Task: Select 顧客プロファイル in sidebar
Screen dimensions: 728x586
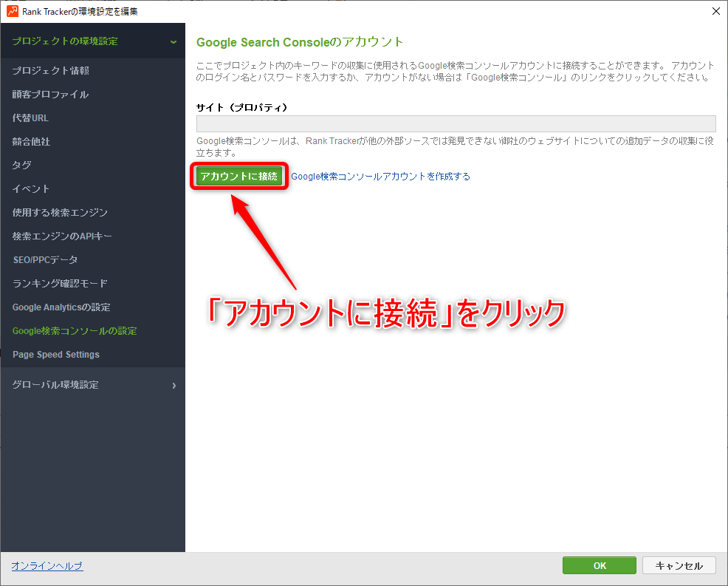Action: (50, 95)
